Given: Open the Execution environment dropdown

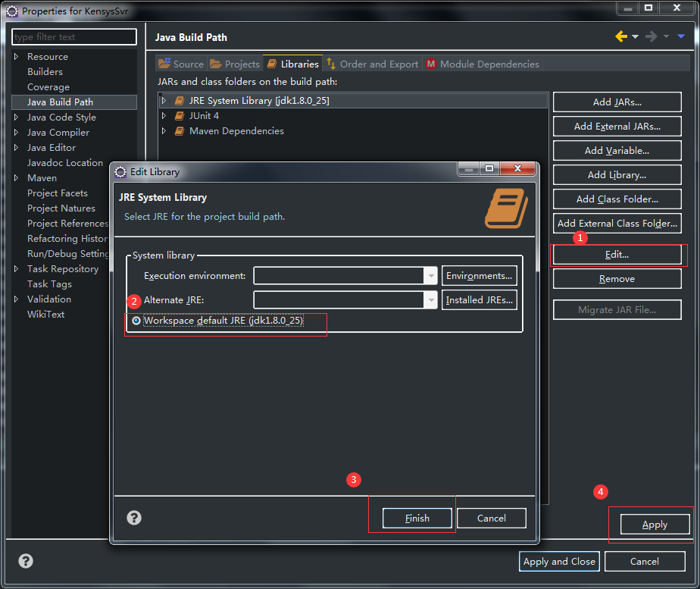Looking at the screenshot, I should click(x=430, y=275).
